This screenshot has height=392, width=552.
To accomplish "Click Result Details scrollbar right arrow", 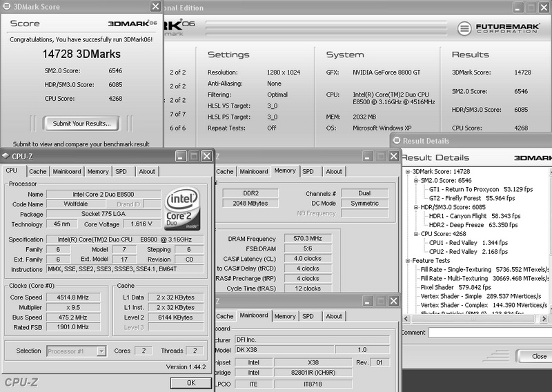I will tap(544, 319).
